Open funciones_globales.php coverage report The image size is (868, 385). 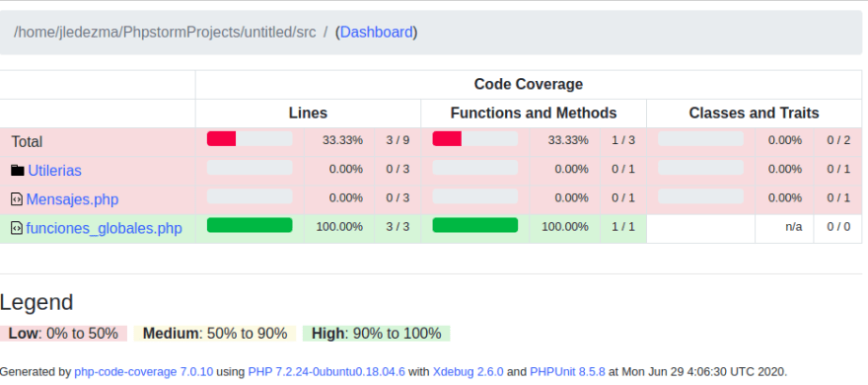click(x=105, y=228)
